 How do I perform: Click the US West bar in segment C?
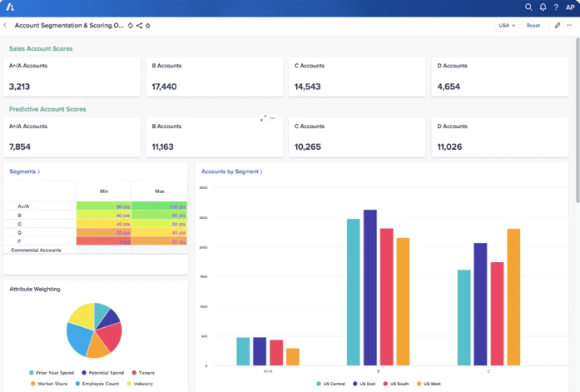(x=513, y=297)
